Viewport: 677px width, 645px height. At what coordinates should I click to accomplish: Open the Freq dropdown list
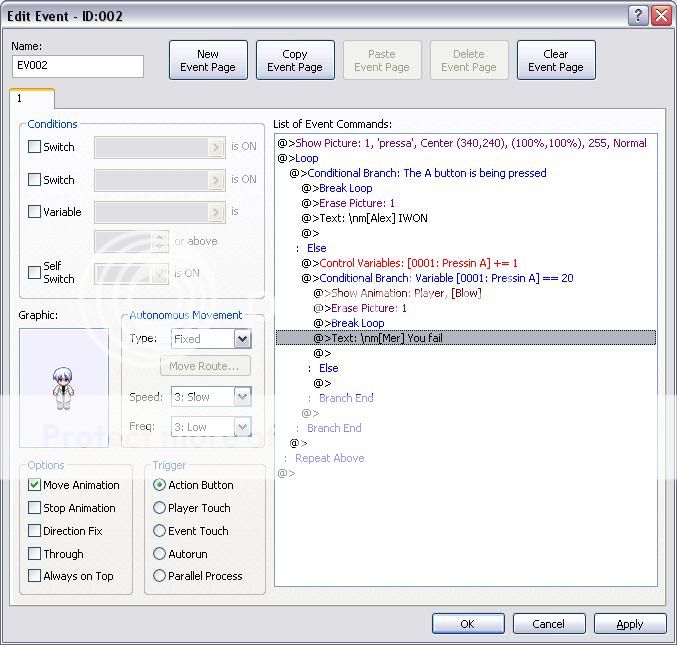coord(242,427)
